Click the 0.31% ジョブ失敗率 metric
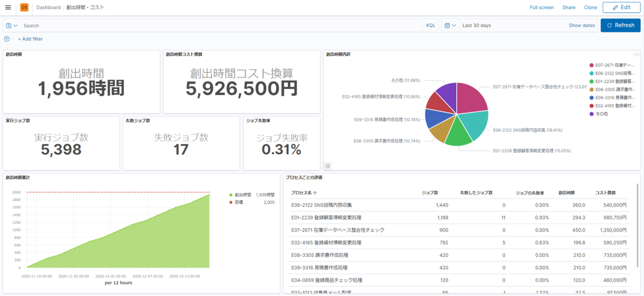644x296 pixels. point(281,149)
